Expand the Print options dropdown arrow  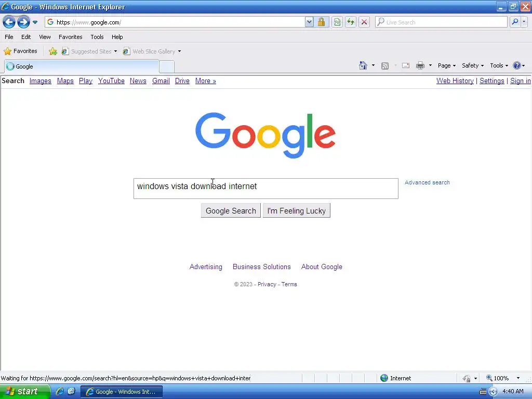coord(430,65)
